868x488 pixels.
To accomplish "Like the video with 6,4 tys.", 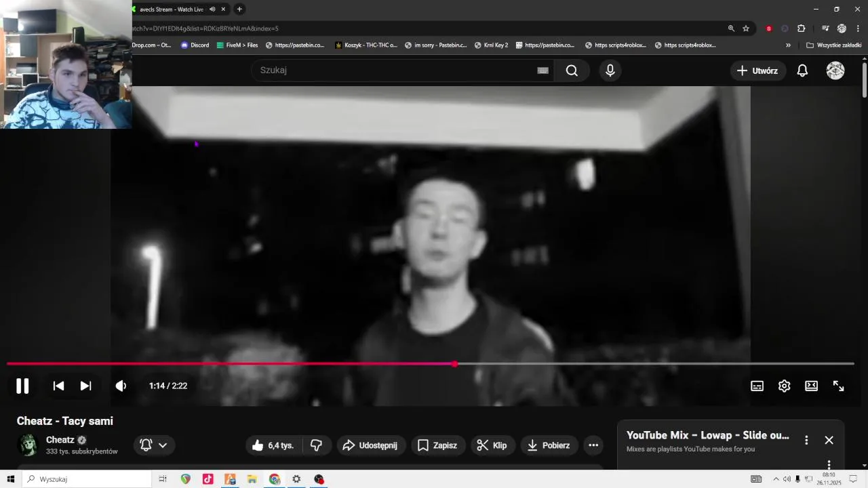I will tap(273, 445).
